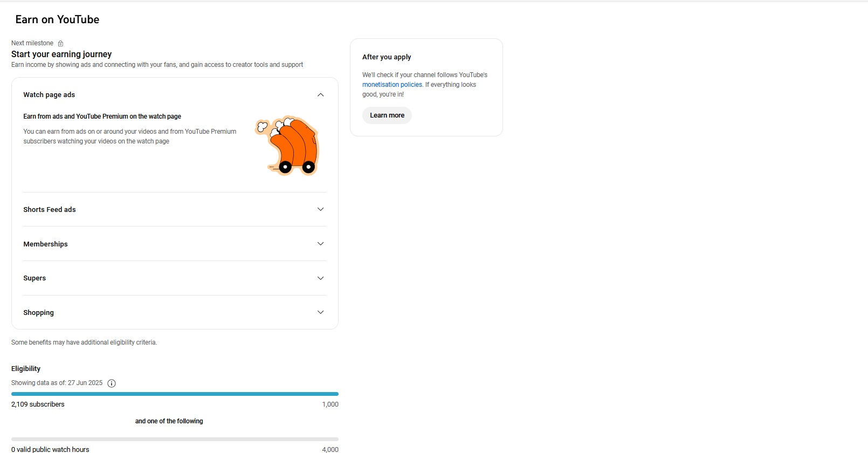Click the additional eligibility criteria note
868x453 pixels.
point(84,342)
